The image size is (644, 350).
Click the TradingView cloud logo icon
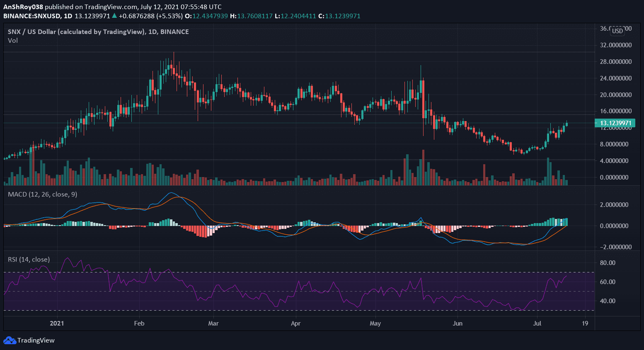point(10,340)
